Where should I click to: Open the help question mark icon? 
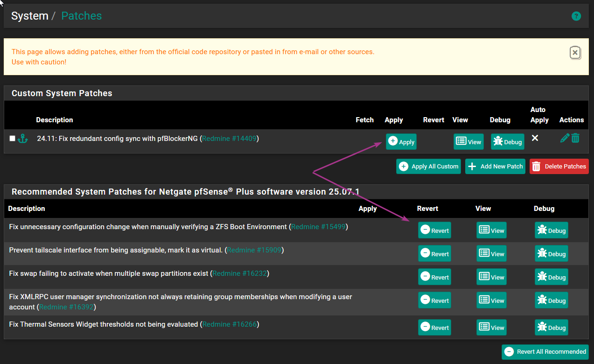click(x=576, y=16)
